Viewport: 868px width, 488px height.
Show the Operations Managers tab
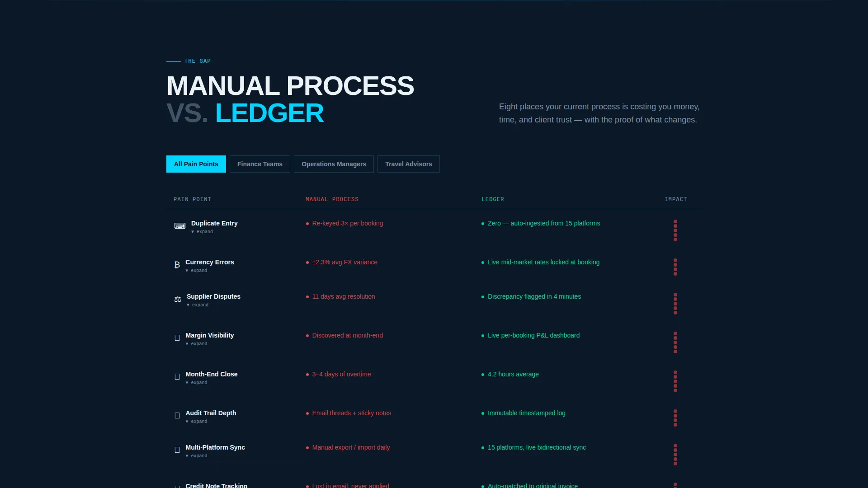334,164
